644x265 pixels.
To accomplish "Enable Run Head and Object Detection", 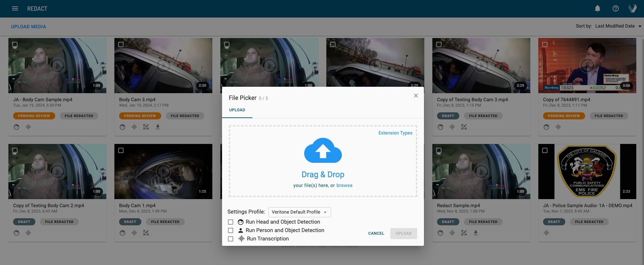I will [x=230, y=222].
